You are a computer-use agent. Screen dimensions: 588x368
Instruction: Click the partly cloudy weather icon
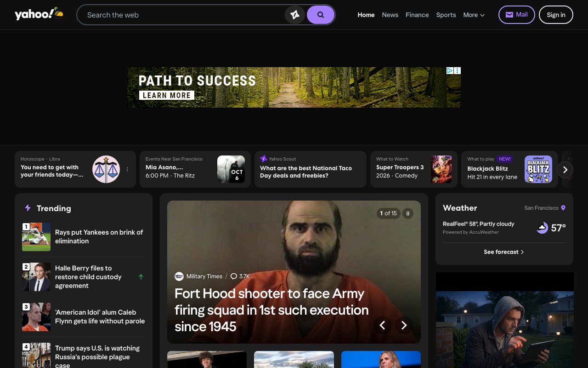point(543,228)
